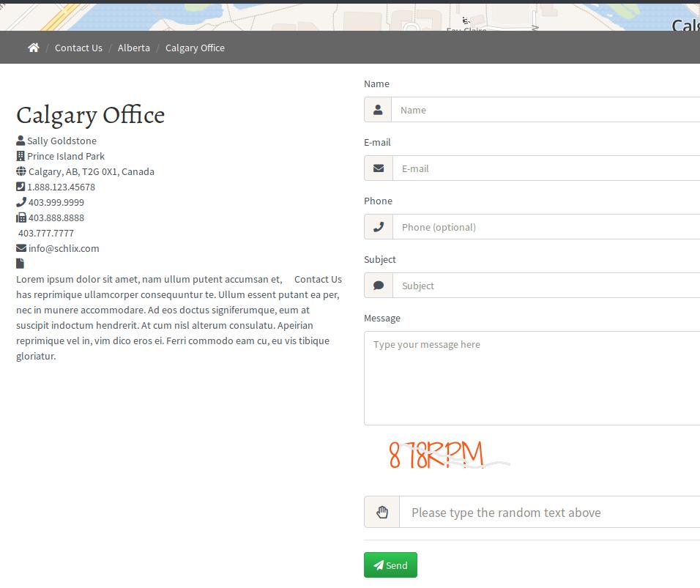The width and height of the screenshot is (700, 588).
Task: Click the hand icon beside captcha field
Action: 381,512
